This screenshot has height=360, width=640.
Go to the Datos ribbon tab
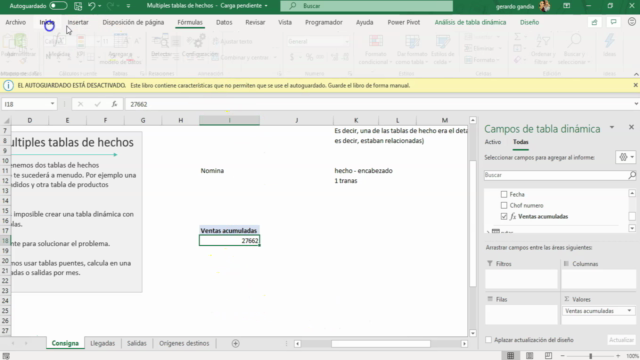tap(224, 22)
